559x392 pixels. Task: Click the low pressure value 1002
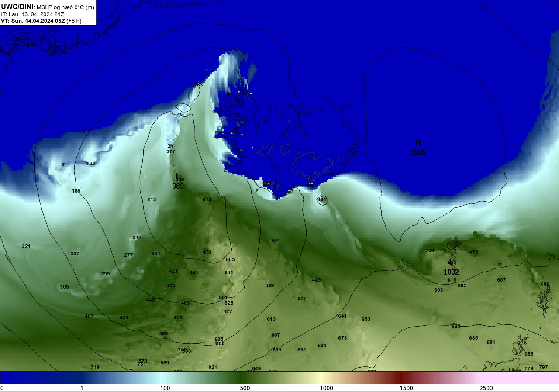(451, 272)
